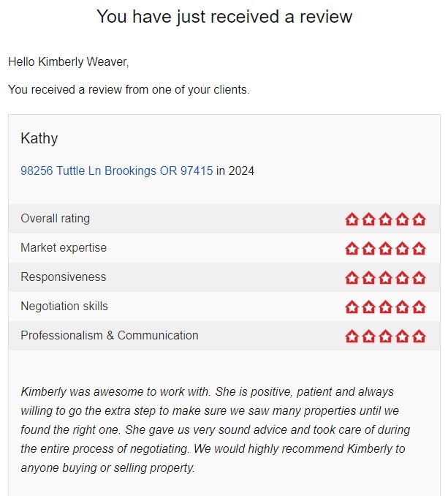Select the reviewer name Kathy
The image size is (448, 496).
39,138
